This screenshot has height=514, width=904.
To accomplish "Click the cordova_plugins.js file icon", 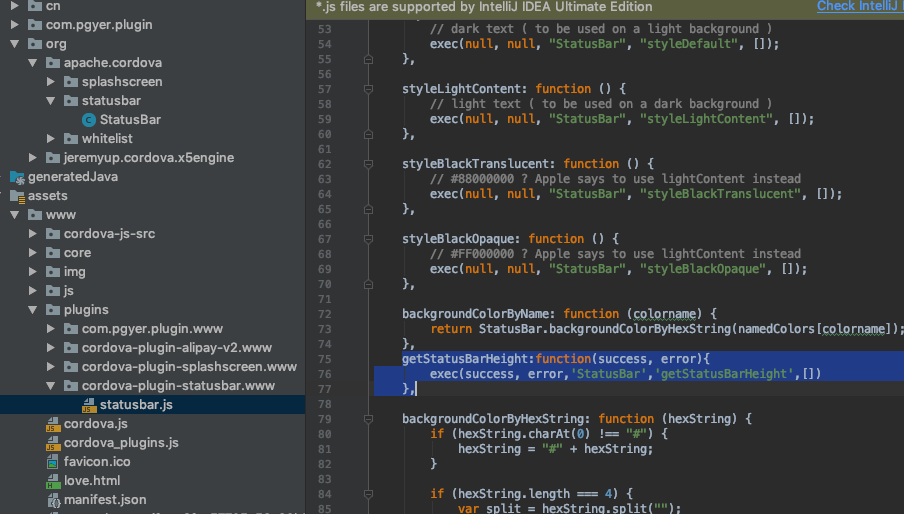I will 53,443.
